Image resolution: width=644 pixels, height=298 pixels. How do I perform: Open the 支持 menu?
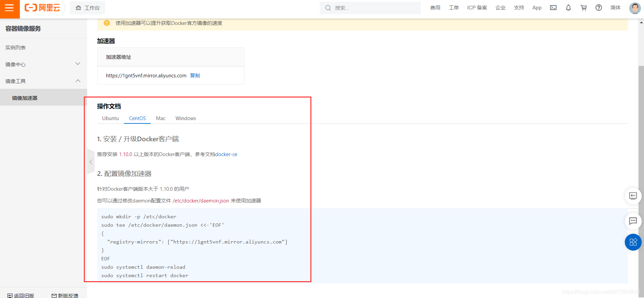519,8
